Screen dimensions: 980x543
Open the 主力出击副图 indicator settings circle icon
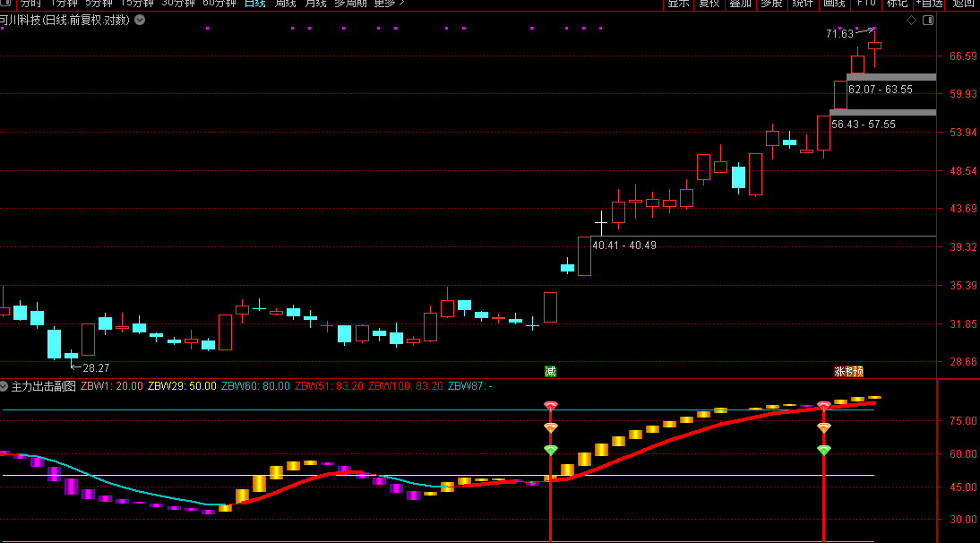[3, 386]
